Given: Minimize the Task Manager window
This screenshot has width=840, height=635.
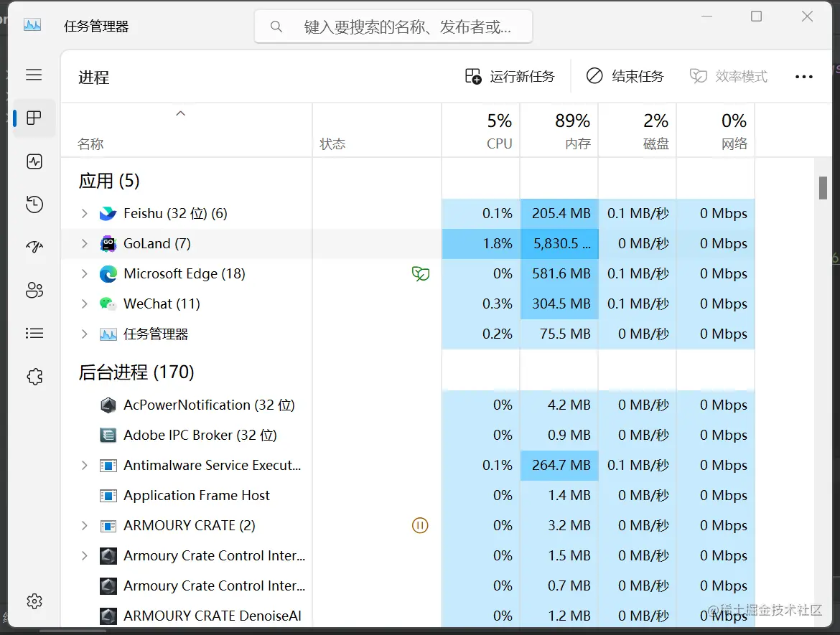Looking at the screenshot, I should [706, 17].
